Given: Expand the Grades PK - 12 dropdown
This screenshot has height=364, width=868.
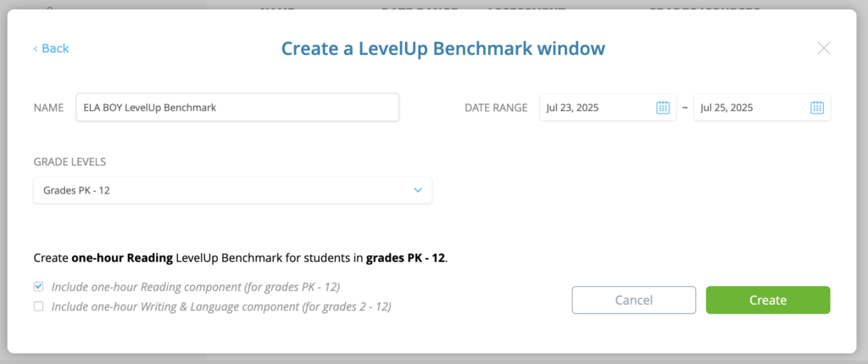Looking at the screenshot, I should (x=232, y=191).
